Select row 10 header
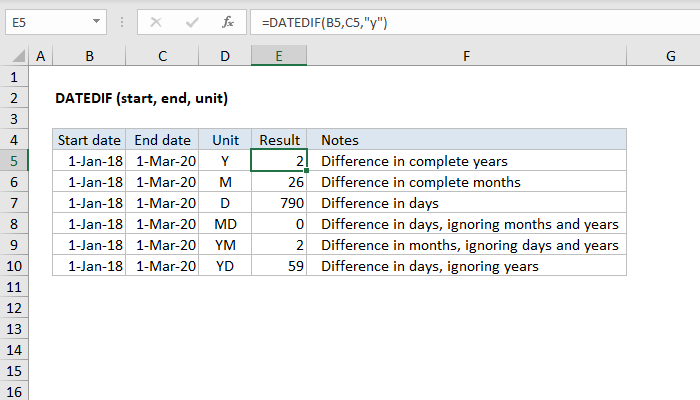The width and height of the screenshot is (700, 400). tap(15, 266)
